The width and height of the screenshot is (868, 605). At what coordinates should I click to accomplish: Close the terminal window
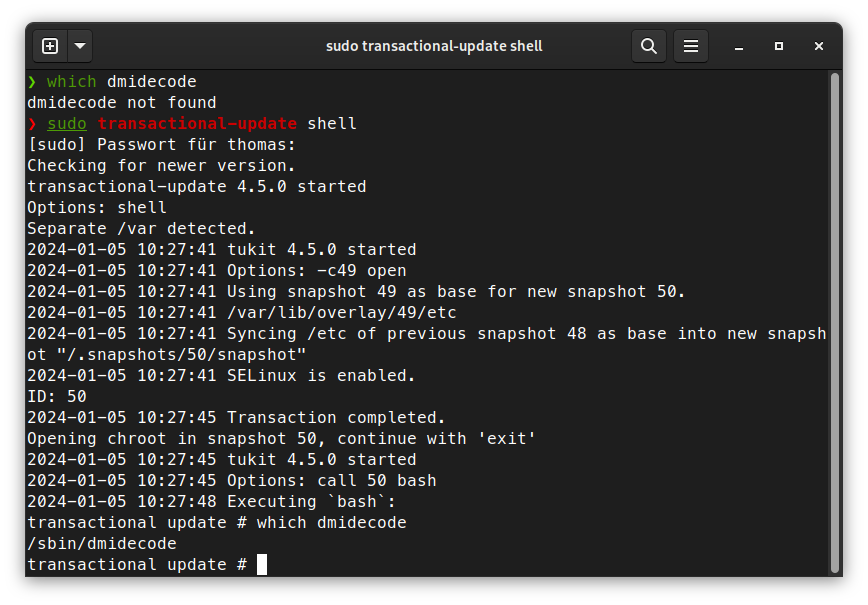coord(819,46)
